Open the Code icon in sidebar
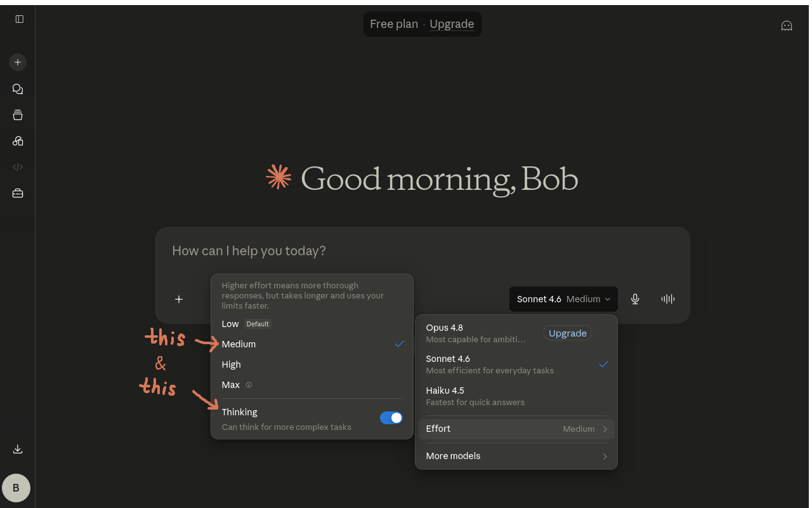812x508 pixels. click(x=18, y=167)
